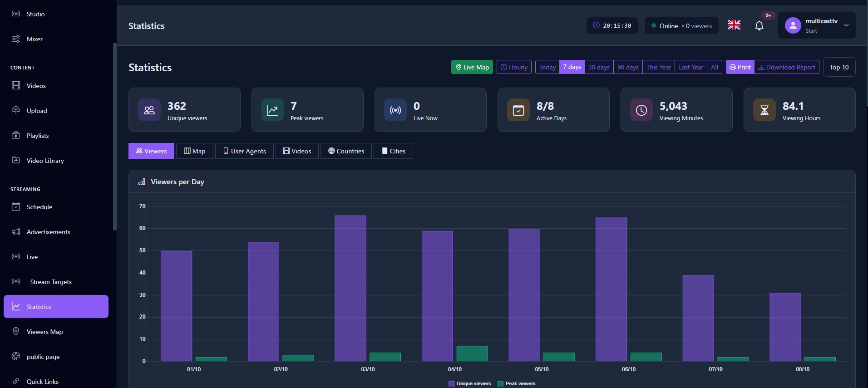Click the Hourly button
The width and height of the screenshot is (868, 388).
(x=514, y=67)
